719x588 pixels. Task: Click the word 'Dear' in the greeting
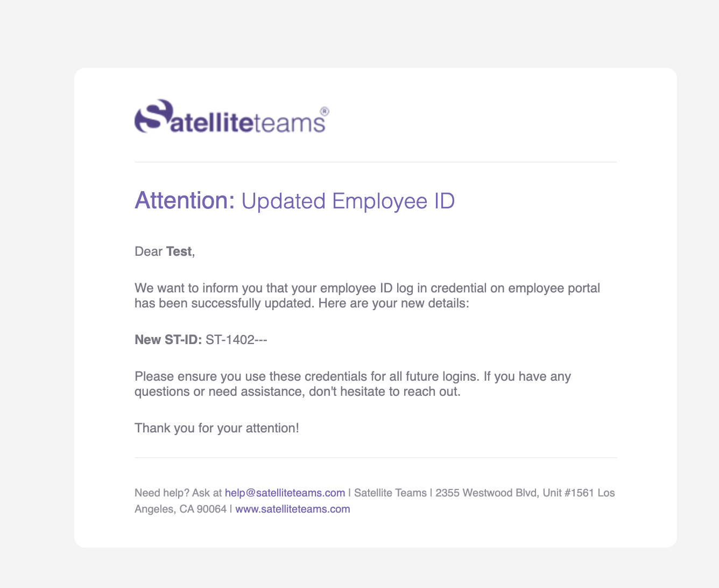149,251
